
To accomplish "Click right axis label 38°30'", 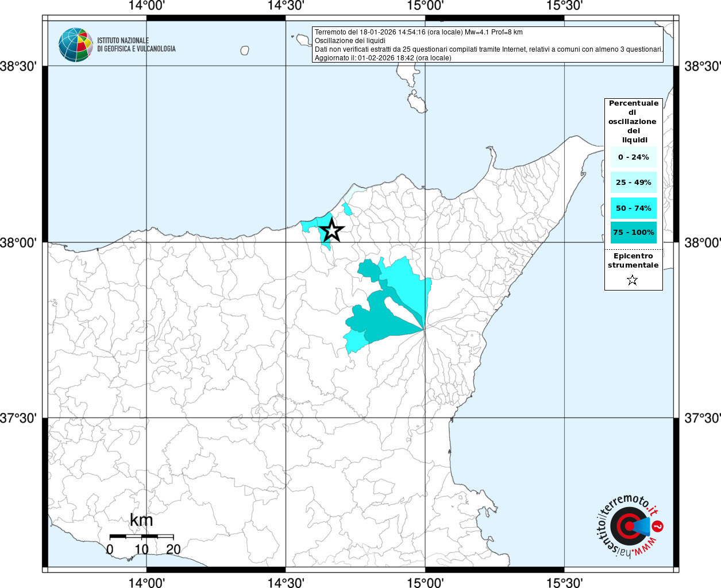I will click(x=702, y=67).
